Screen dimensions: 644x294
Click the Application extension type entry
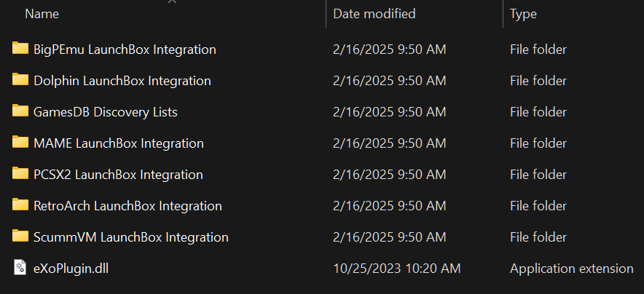tap(571, 269)
